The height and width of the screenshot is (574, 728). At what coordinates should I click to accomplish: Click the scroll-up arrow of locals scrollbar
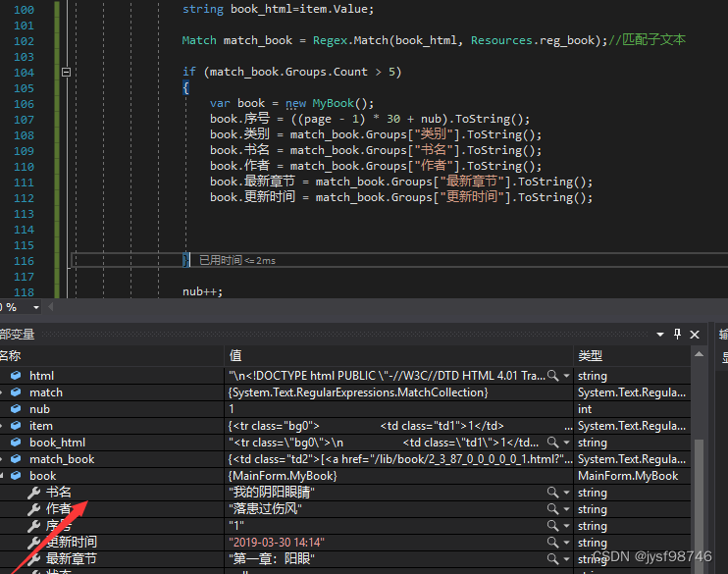click(x=699, y=355)
